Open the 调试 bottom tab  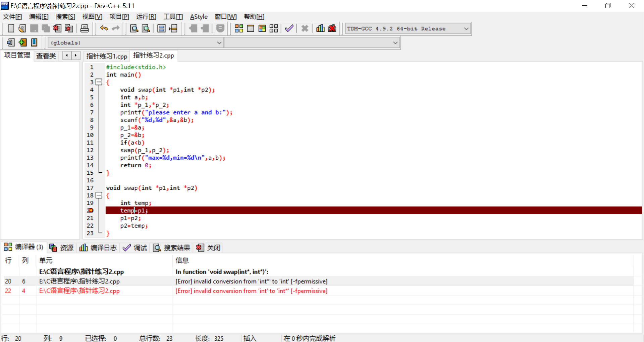[x=135, y=247]
